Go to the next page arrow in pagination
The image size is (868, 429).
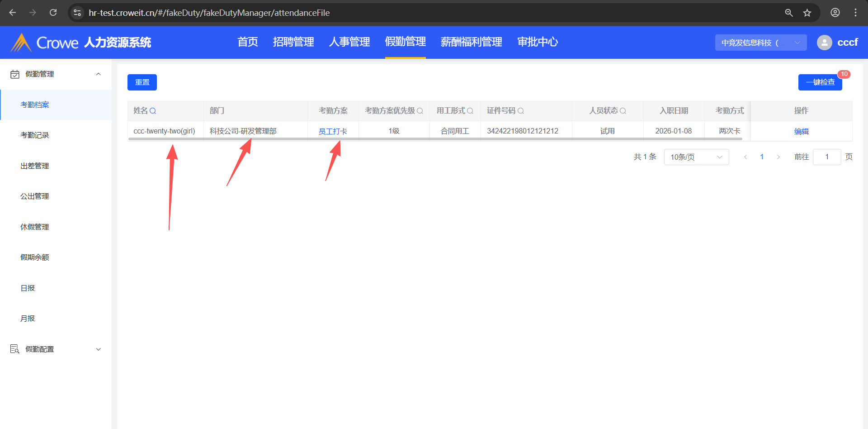[x=778, y=157]
